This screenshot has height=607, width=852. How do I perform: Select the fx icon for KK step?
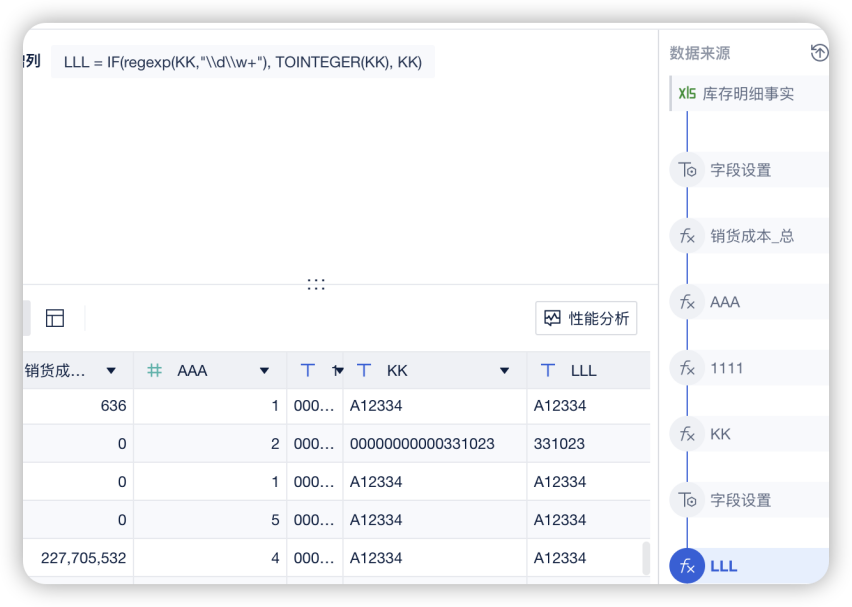(x=687, y=434)
